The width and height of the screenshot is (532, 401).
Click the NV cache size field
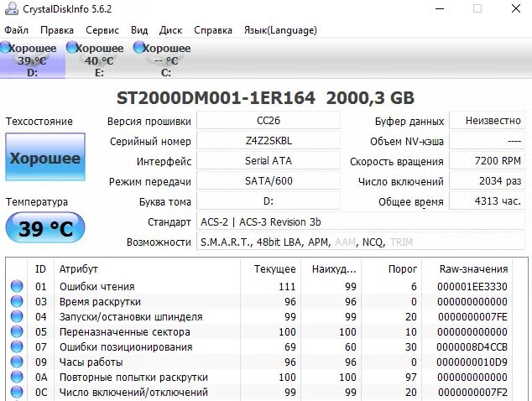(x=487, y=140)
